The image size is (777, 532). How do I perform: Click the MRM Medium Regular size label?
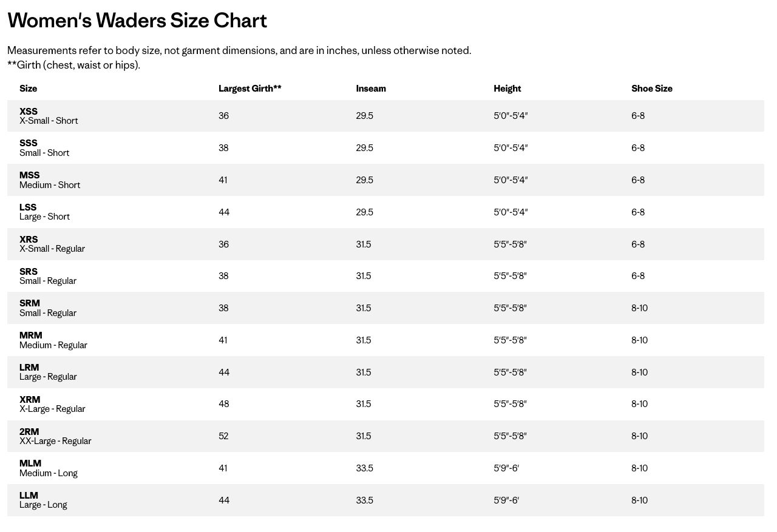pos(53,340)
